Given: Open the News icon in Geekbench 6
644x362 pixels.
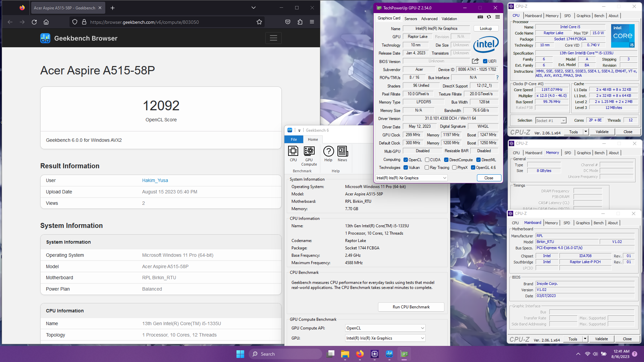Looking at the screenshot, I should [x=342, y=154].
